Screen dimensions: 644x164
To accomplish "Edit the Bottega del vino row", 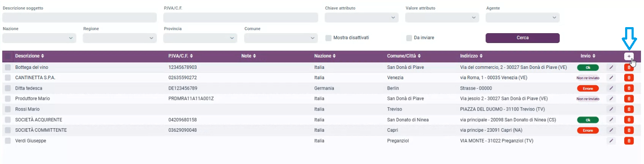I will pos(611,67).
